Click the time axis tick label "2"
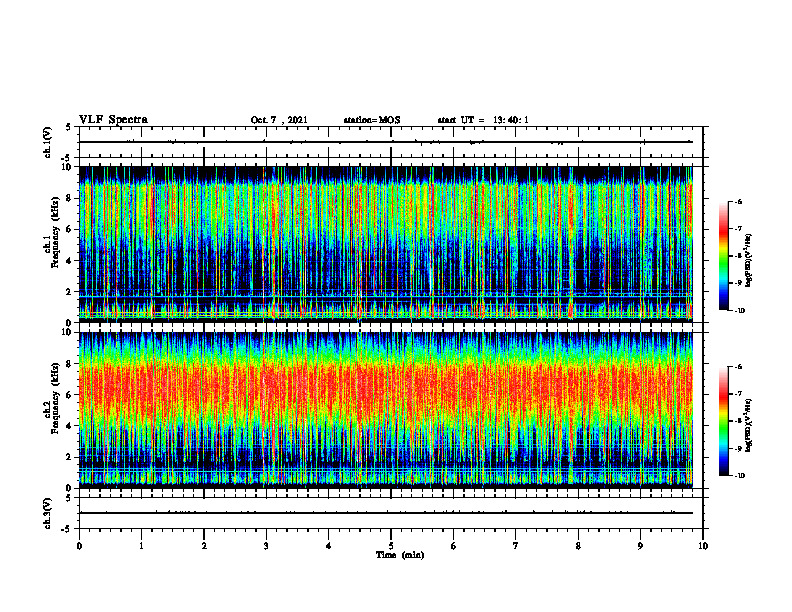This screenshot has width=792, height=612. point(204,546)
